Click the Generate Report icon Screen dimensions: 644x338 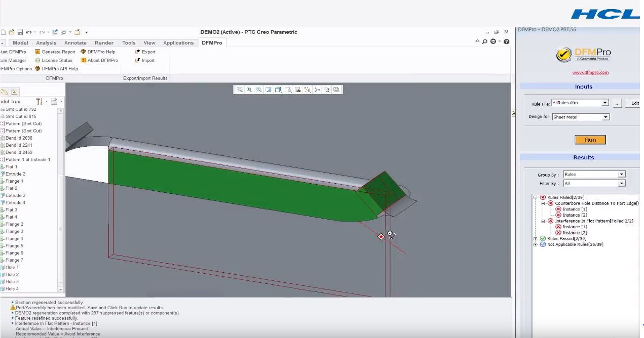click(x=37, y=52)
